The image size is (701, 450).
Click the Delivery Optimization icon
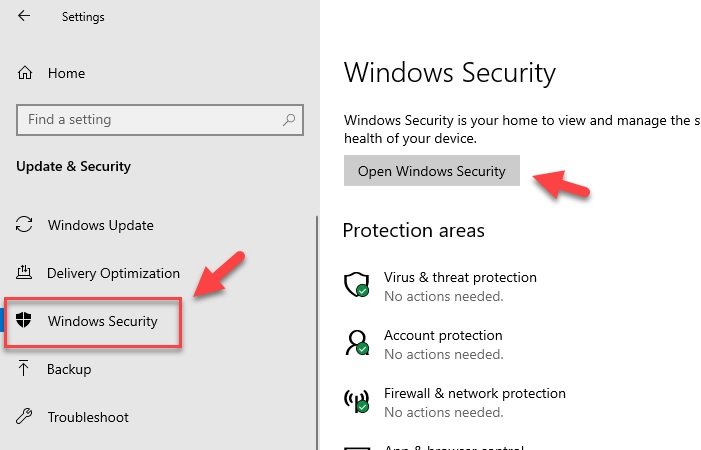(x=27, y=273)
